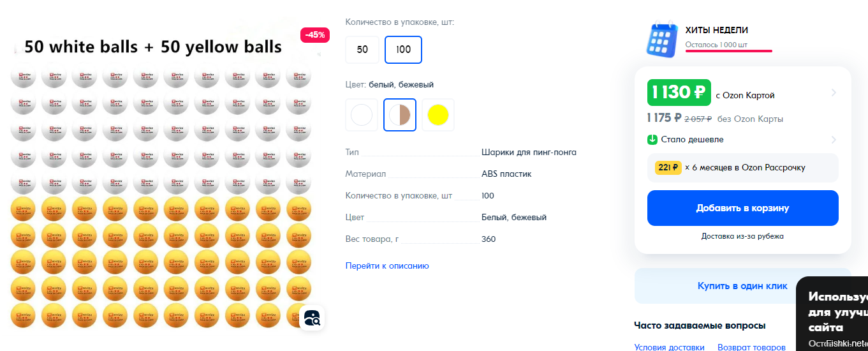Open Возврат товаров link

[751, 347]
